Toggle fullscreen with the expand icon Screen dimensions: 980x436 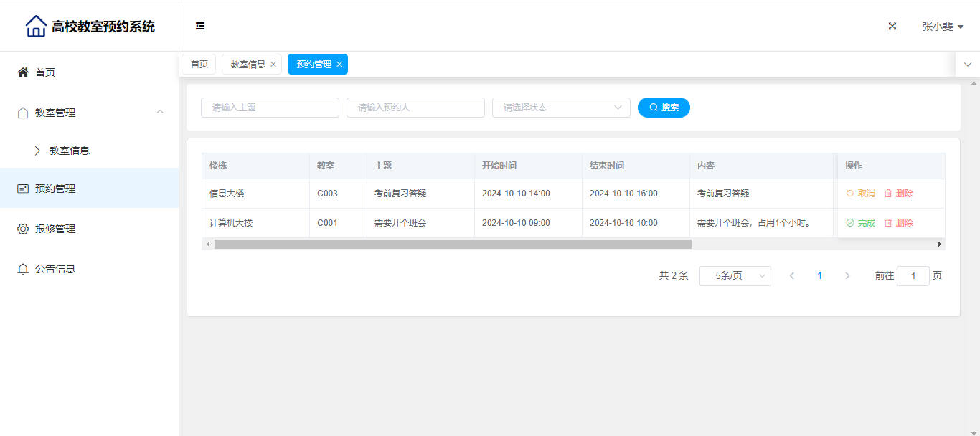[x=892, y=27]
